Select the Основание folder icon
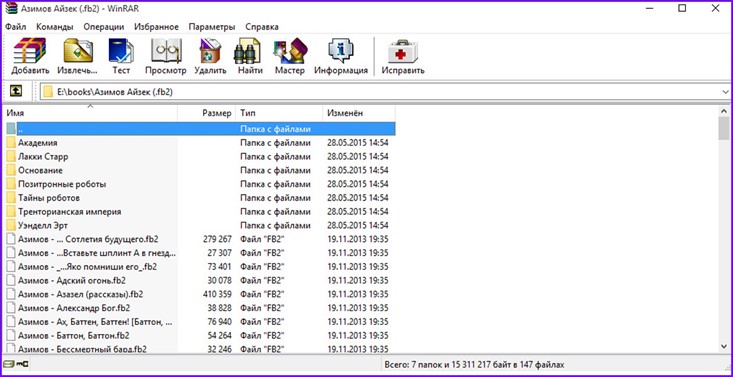 (x=11, y=170)
